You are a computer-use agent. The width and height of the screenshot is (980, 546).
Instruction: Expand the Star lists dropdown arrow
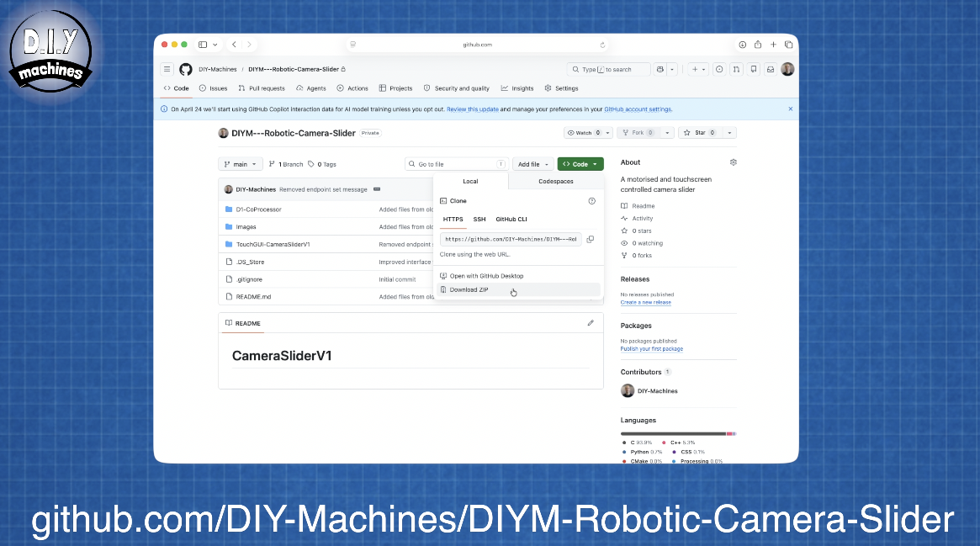point(729,132)
